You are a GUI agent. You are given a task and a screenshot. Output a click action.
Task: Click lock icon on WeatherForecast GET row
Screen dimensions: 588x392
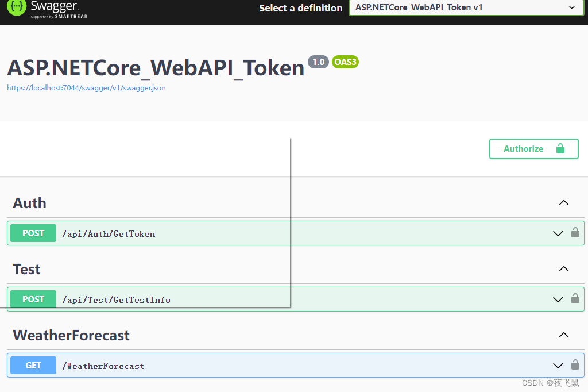(575, 365)
